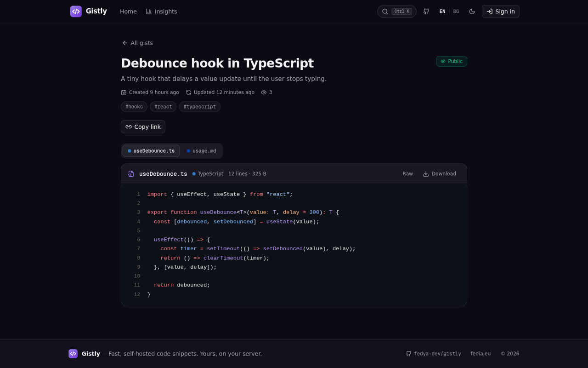Open search with the Ctrl K box

click(x=397, y=11)
